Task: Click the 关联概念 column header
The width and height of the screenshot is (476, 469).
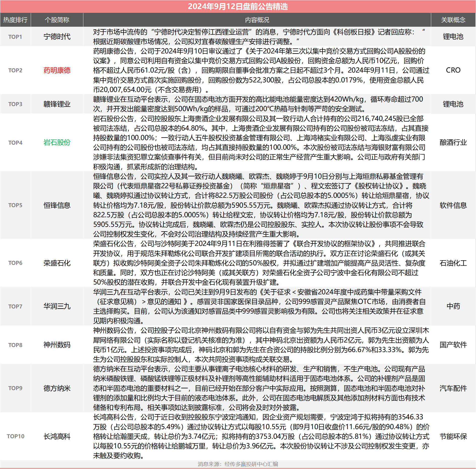Action: pyautogui.click(x=453, y=20)
